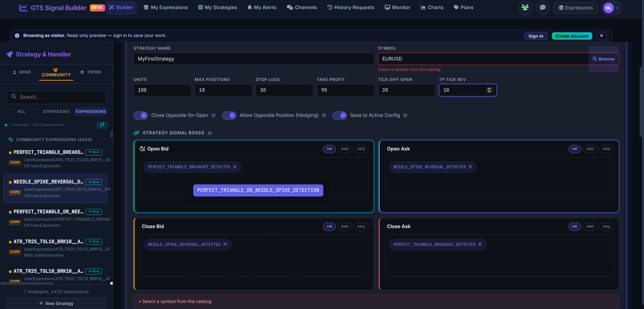The height and width of the screenshot is (309, 644).
Task: Toggle Save to Active Config switch
Action: [339, 116]
